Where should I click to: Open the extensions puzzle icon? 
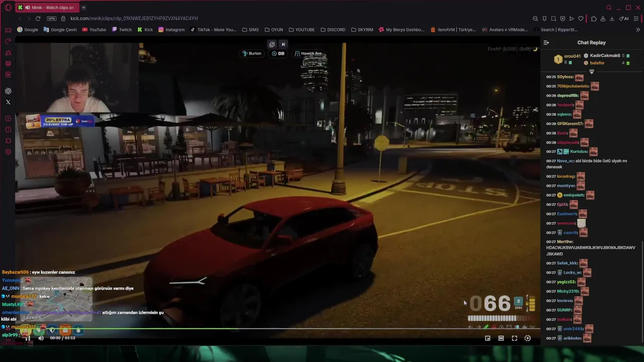594,19
